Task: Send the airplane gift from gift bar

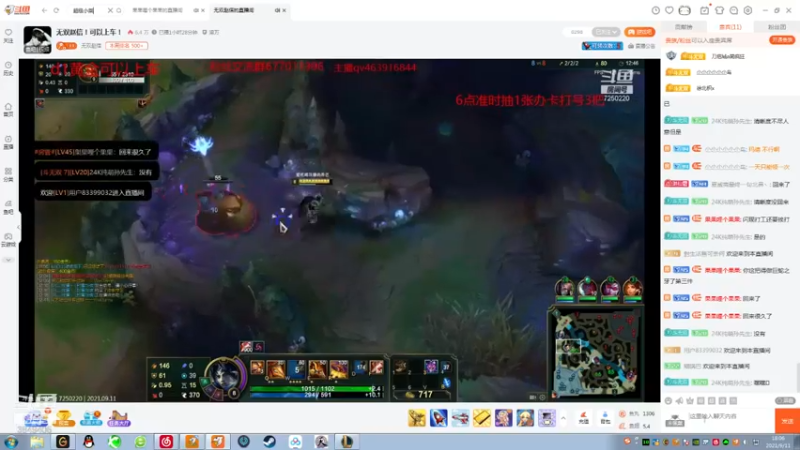Action: pyautogui.click(x=460, y=418)
